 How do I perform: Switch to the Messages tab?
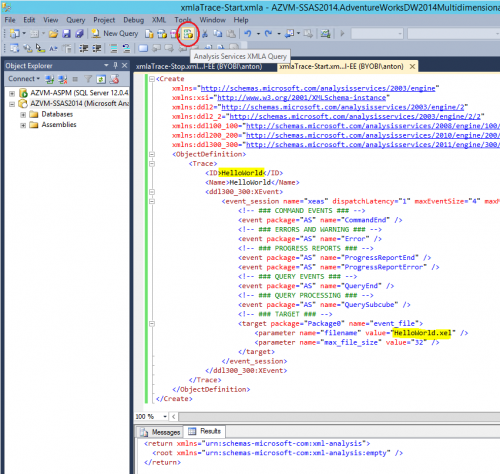pos(161,432)
